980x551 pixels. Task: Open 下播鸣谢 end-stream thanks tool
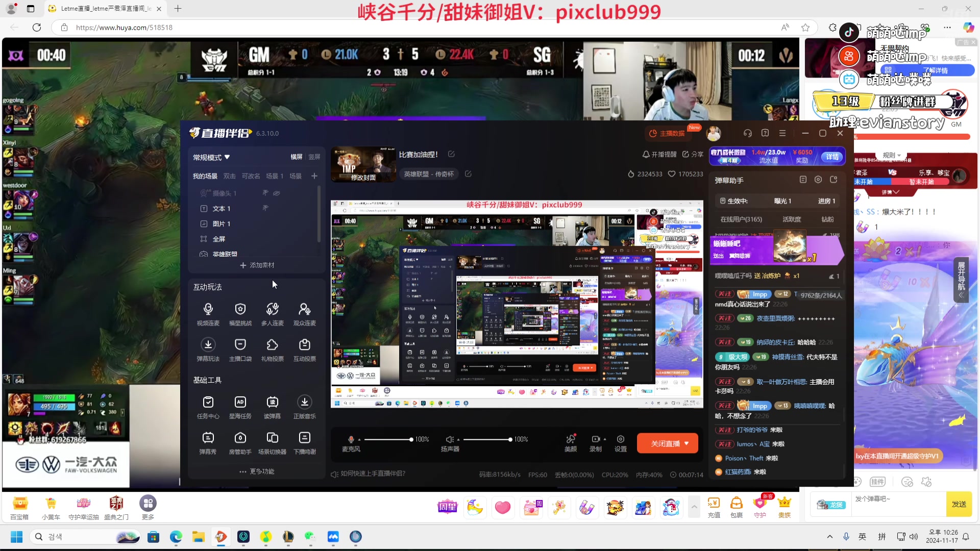305,443
